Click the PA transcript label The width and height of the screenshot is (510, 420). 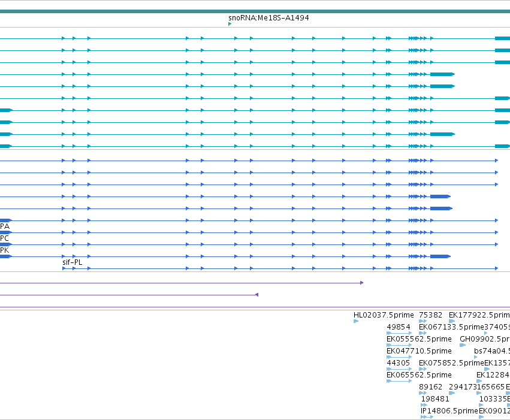pyautogui.click(x=5, y=226)
